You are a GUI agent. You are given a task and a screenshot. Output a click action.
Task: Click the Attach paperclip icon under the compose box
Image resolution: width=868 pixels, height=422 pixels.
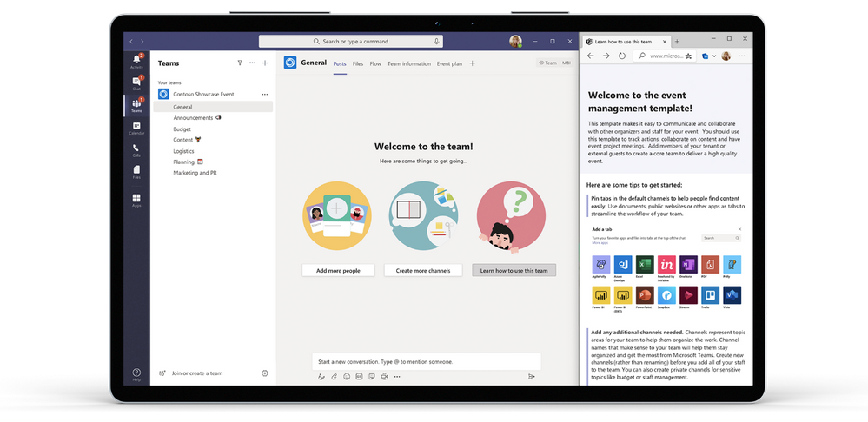coord(334,377)
